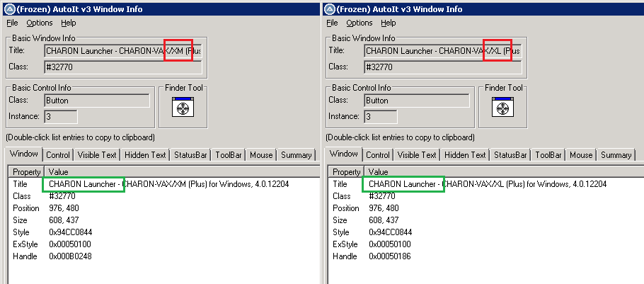This screenshot has width=644, height=284.
Task: Click the Finder Tool crosshair in right window
Action: (x=502, y=107)
